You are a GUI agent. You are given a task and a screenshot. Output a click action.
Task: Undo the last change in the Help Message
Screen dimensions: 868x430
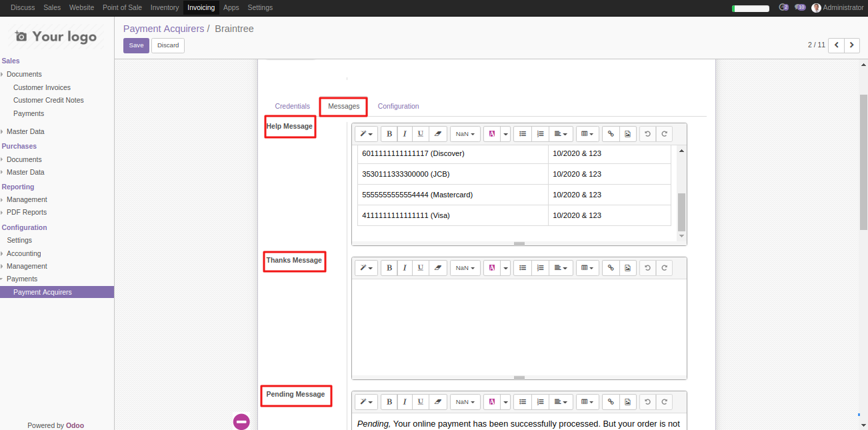[x=647, y=133]
